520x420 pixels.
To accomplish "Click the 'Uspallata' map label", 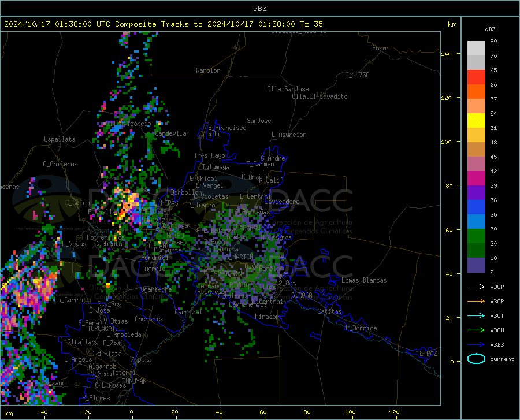I will pyautogui.click(x=60, y=139).
